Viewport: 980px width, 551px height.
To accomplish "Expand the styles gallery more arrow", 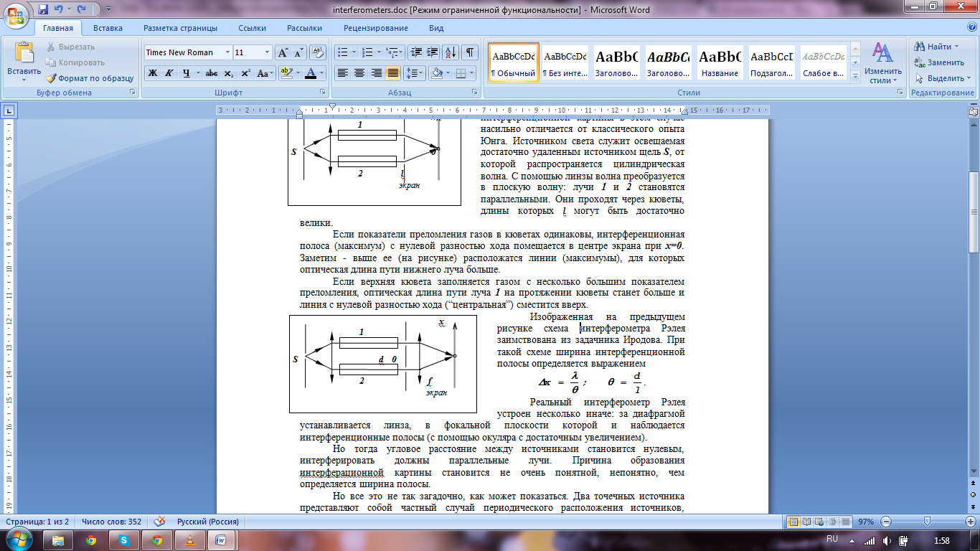I will [x=854, y=77].
